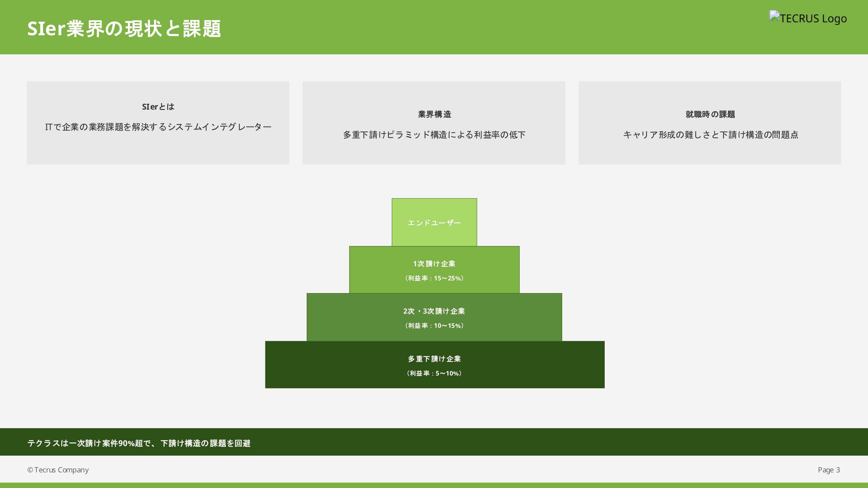
Task: Click the slide title SIer業界の現状と課題
Action: pyautogui.click(x=124, y=28)
